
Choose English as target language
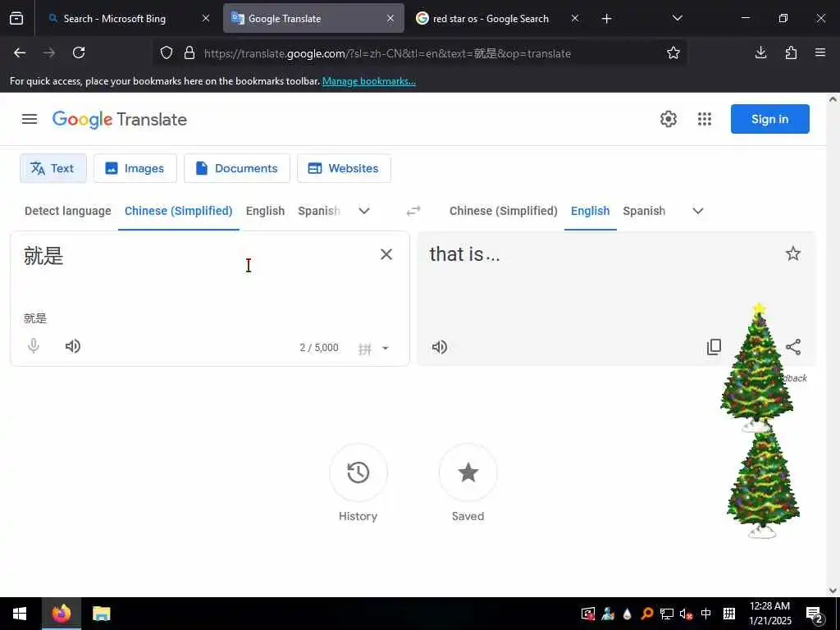591,211
